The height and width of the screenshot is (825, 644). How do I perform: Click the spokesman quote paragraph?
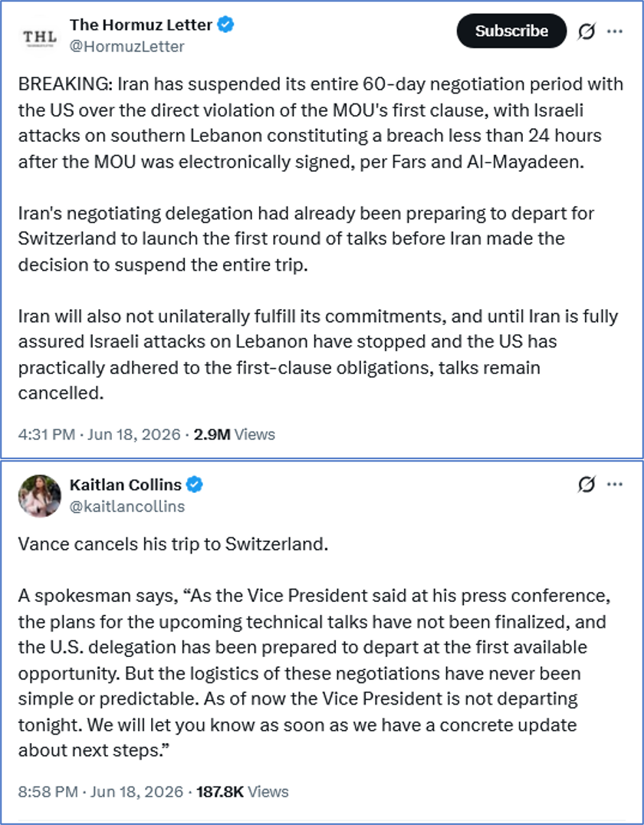pos(313,673)
